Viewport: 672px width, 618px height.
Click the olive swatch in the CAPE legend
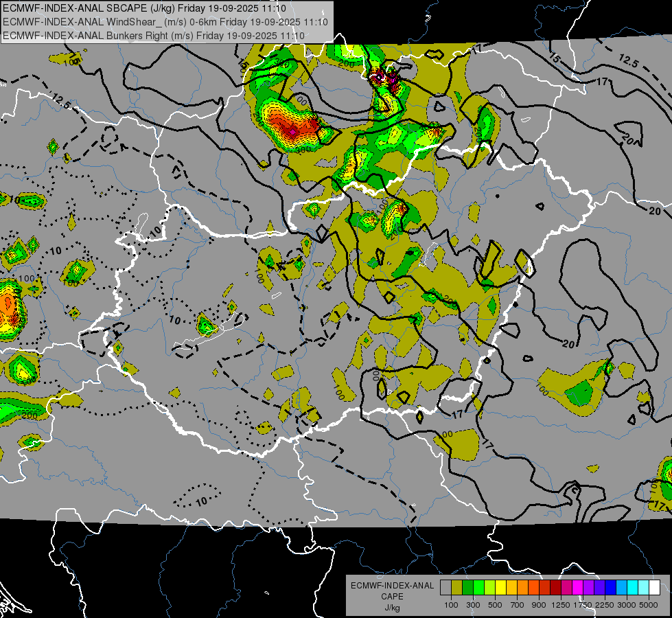tap(457, 588)
